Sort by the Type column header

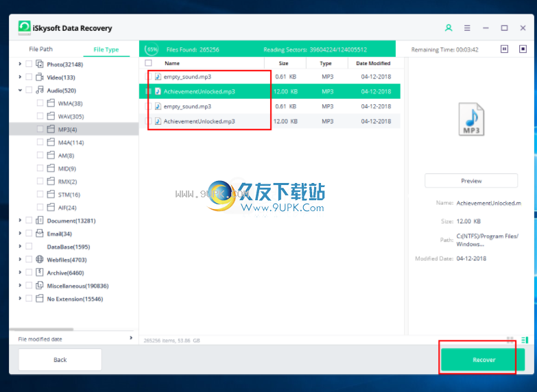tap(326, 63)
